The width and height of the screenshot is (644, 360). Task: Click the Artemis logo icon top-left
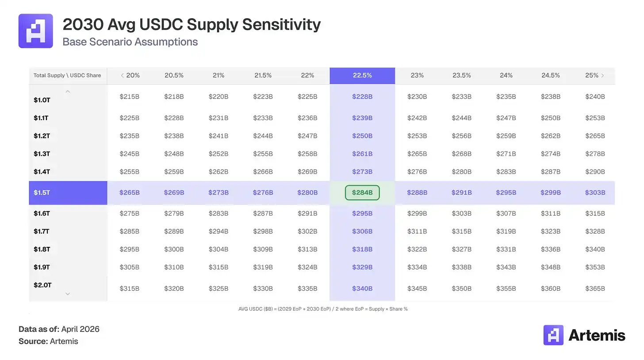pos(35,31)
